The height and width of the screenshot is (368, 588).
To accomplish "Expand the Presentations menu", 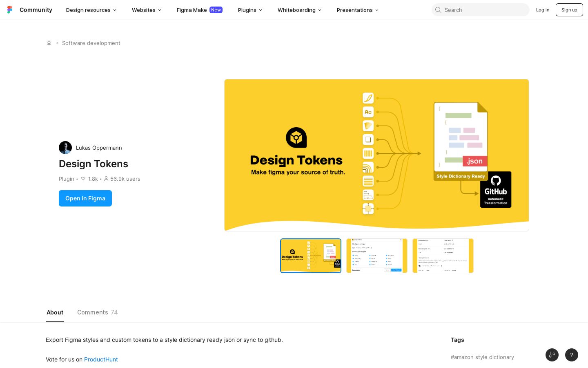I will 357,10.
